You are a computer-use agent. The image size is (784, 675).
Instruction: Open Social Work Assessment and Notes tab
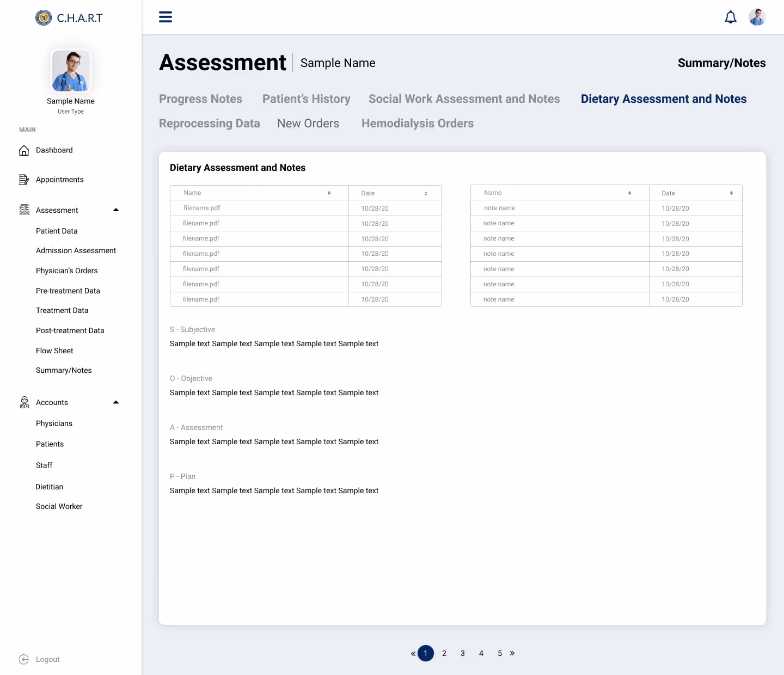click(464, 99)
